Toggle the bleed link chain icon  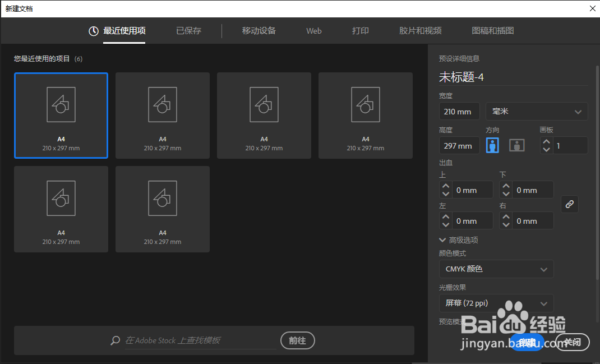click(x=569, y=204)
